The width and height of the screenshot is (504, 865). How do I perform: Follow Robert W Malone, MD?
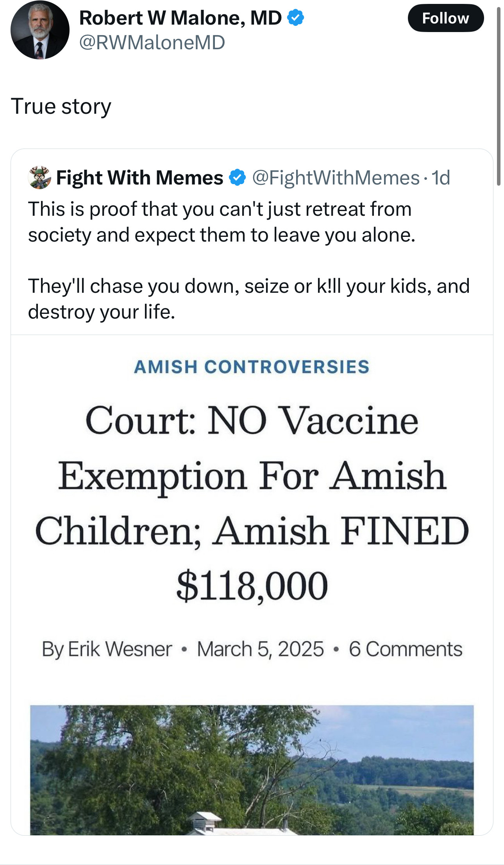445,18
